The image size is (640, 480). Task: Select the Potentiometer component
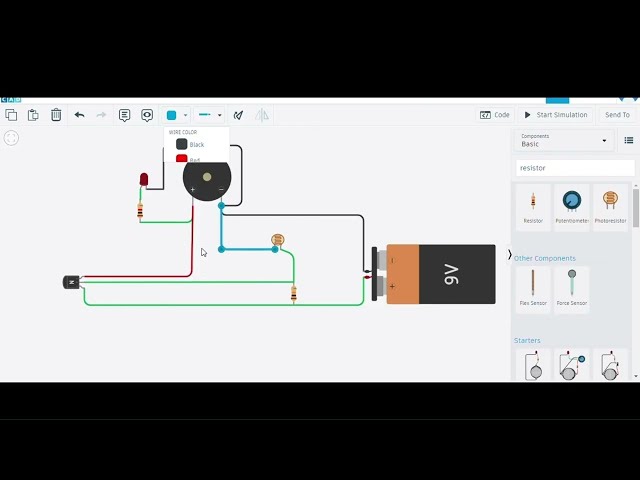(572, 207)
